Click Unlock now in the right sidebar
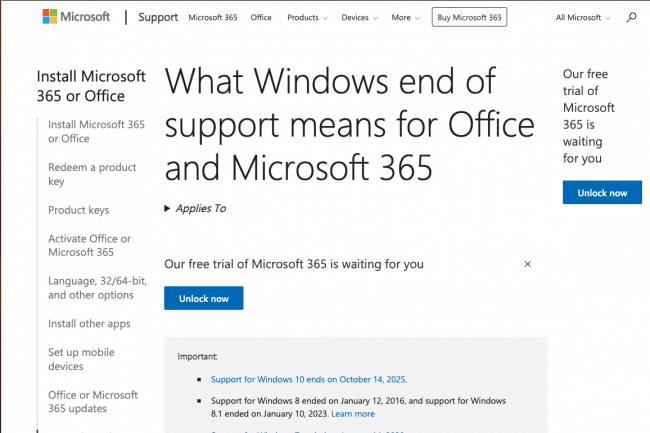 [x=602, y=192]
